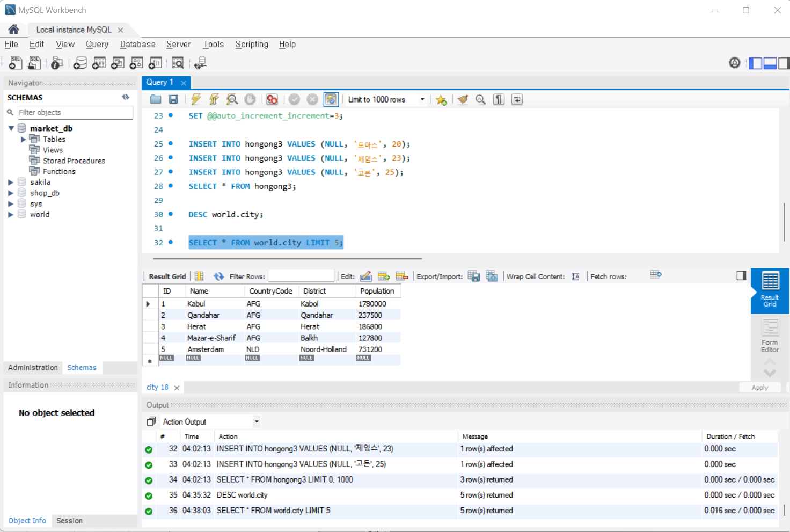Search table data toolbar icon

[x=178, y=63]
